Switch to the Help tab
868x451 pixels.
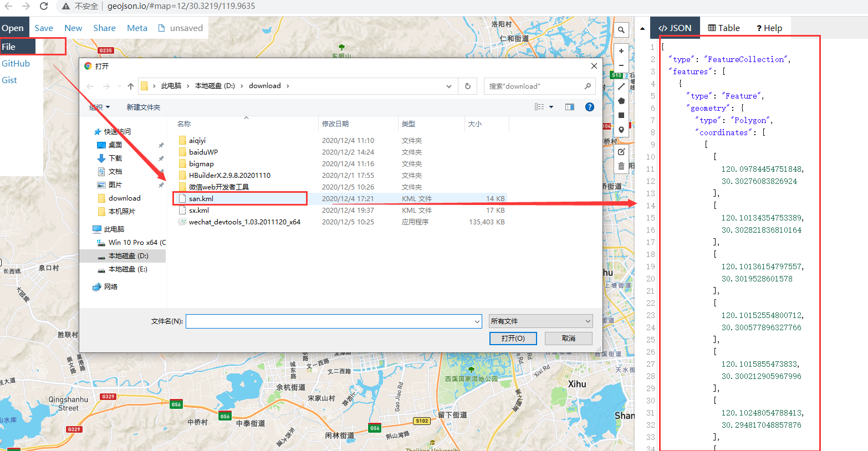click(769, 28)
